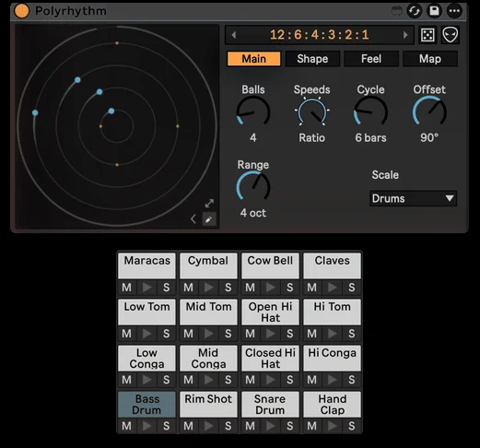The height and width of the screenshot is (448, 480).
Task: Click the 12:6:4:3:2:1 ratio display
Action: click(320, 35)
